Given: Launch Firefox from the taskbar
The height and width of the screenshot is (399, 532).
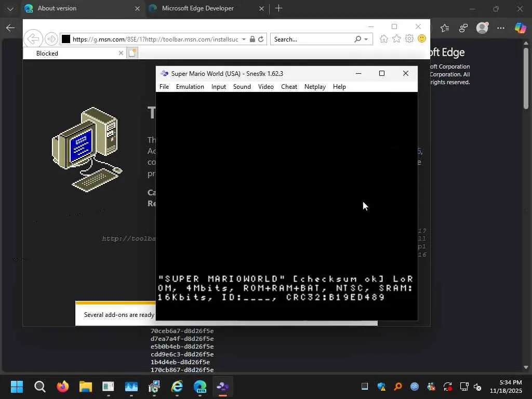Looking at the screenshot, I should (63, 387).
